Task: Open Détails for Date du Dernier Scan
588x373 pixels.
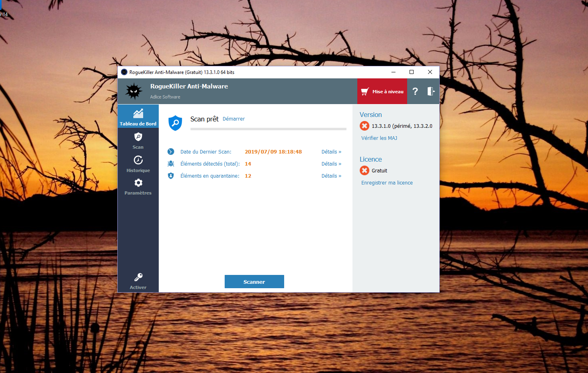Action: [x=331, y=152]
